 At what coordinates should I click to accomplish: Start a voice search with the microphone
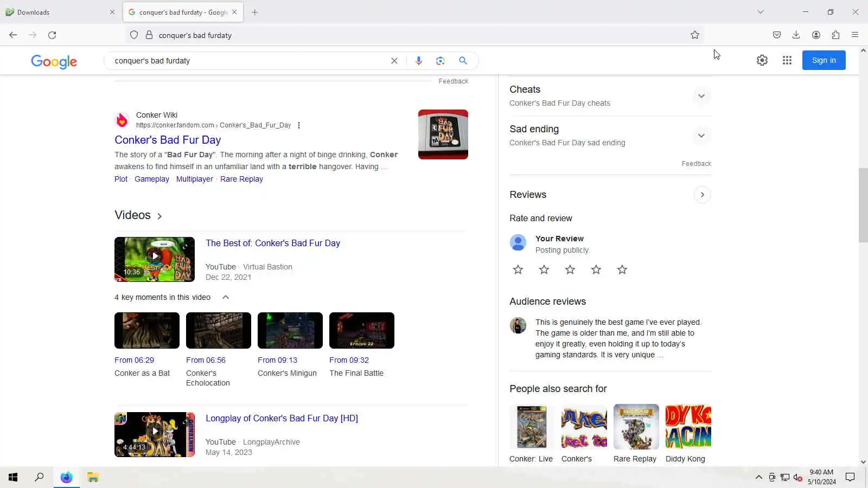(x=418, y=61)
